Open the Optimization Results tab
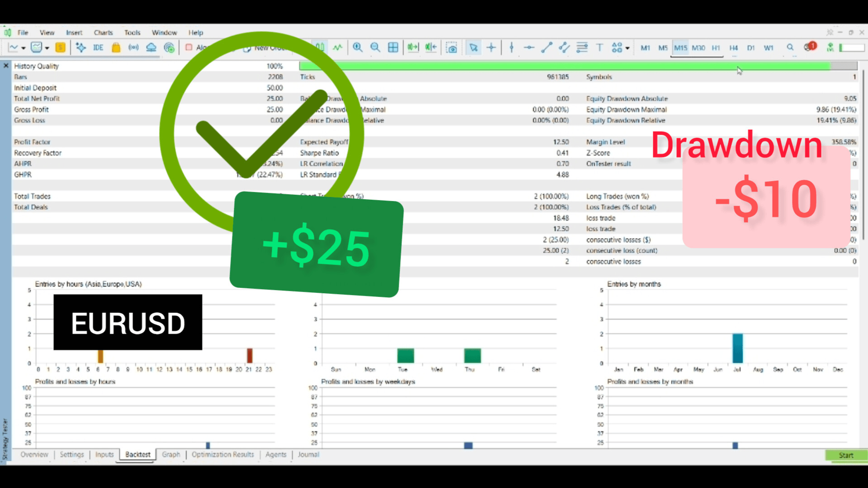 coord(223,455)
